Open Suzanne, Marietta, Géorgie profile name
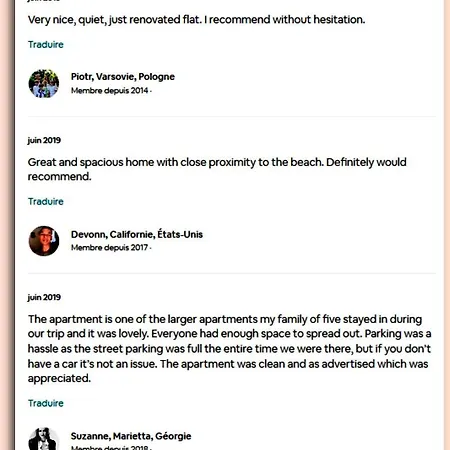Image resolution: width=450 pixels, height=450 pixels. (x=131, y=436)
